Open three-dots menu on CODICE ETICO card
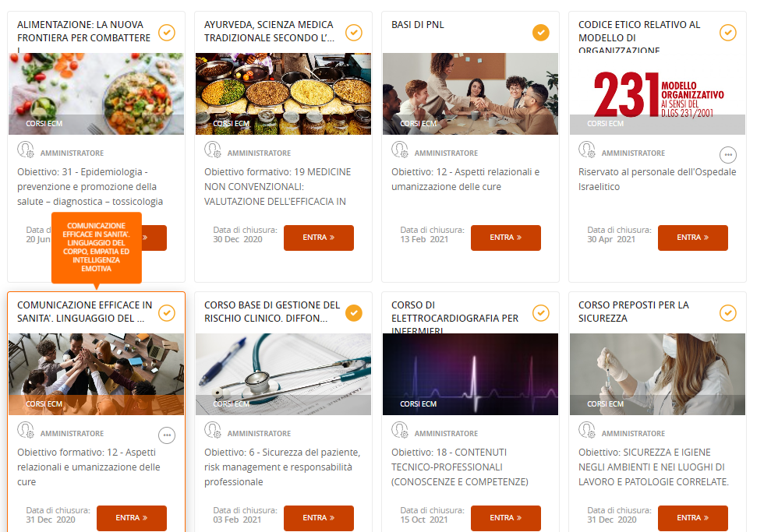 click(x=727, y=155)
